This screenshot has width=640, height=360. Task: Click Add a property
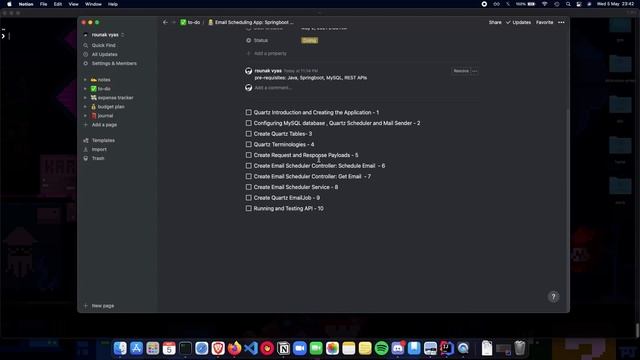pos(266,53)
